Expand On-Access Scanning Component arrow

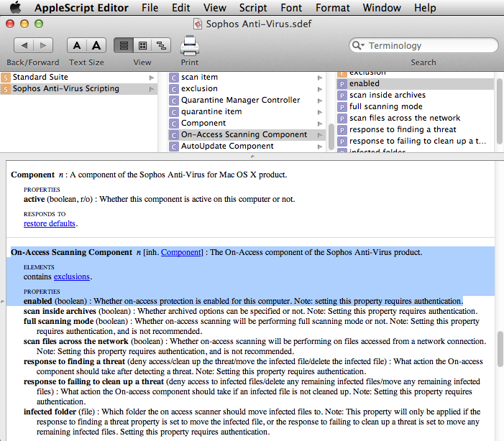point(320,135)
